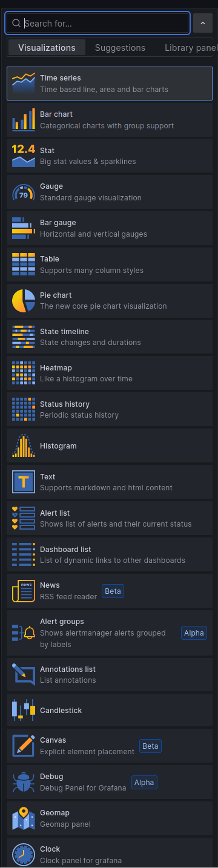Viewport: 218px width, 868px height.
Task: Select the Pie chart icon
Action: [24, 301]
